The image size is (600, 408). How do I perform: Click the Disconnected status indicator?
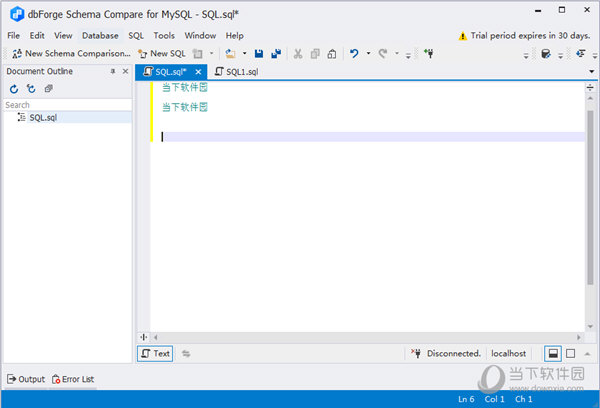446,354
